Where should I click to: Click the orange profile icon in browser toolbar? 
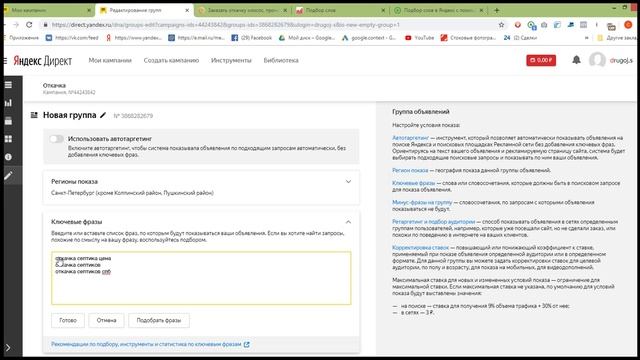pos(628,25)
